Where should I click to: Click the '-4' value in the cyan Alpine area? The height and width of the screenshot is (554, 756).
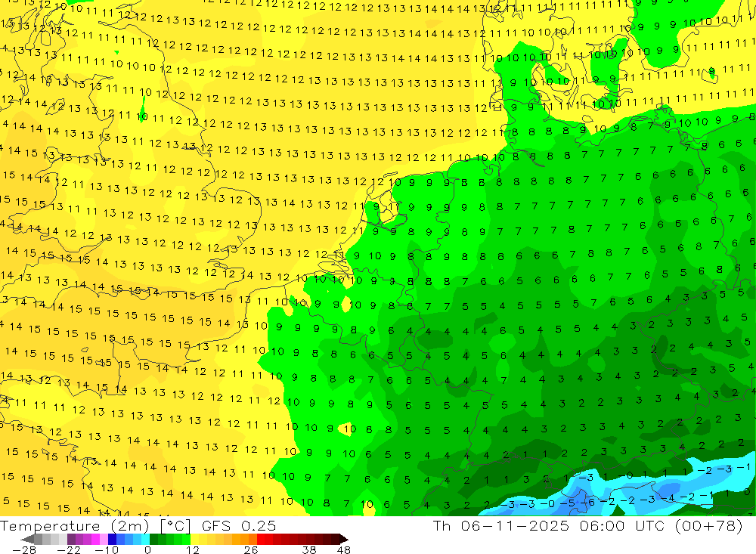tap(668, 497)
